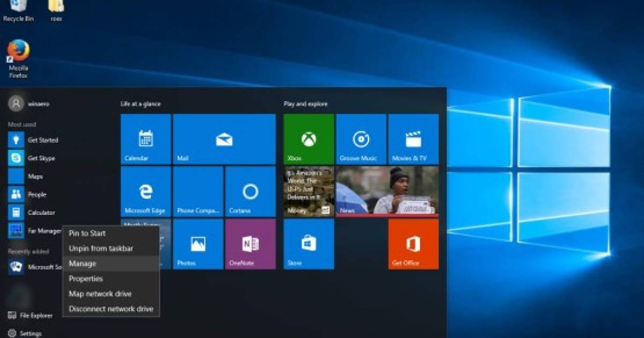Click Map network drive menu entry
The width and height of the screenshot is (644, 338).
[x=100, y=293]
